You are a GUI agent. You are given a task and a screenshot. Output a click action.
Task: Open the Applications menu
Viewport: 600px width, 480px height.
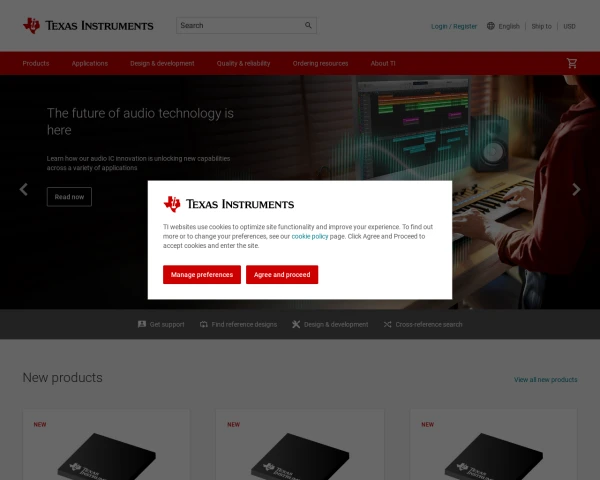pyautogui.click(x=90, y=63)
